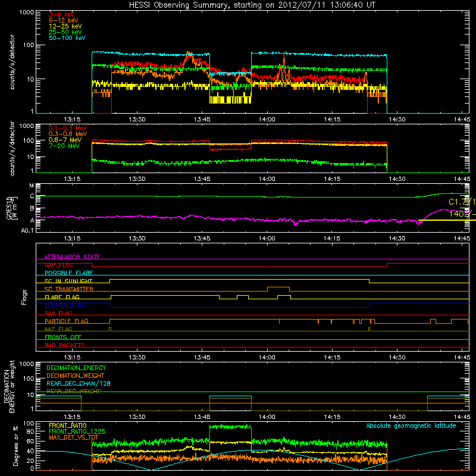
Task: Click the REAR_DEC_WEIGHT legend entry
Action: (73, 392)
